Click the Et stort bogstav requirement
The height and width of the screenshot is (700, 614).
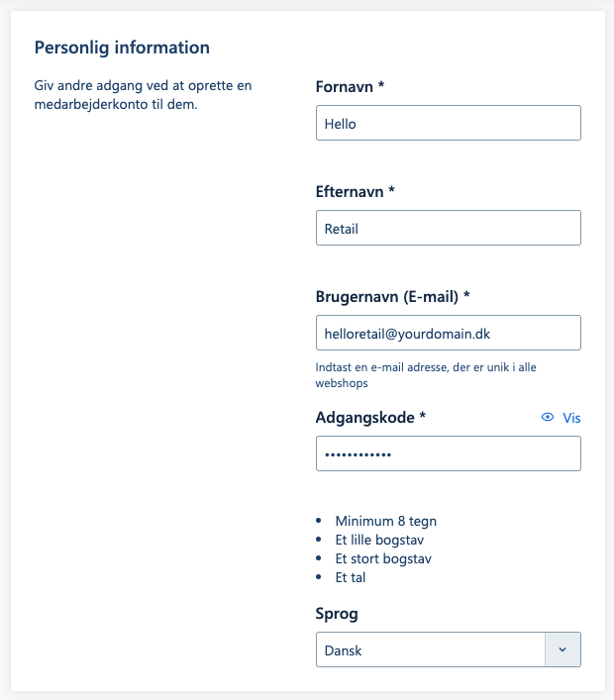[x=383, y=558]
